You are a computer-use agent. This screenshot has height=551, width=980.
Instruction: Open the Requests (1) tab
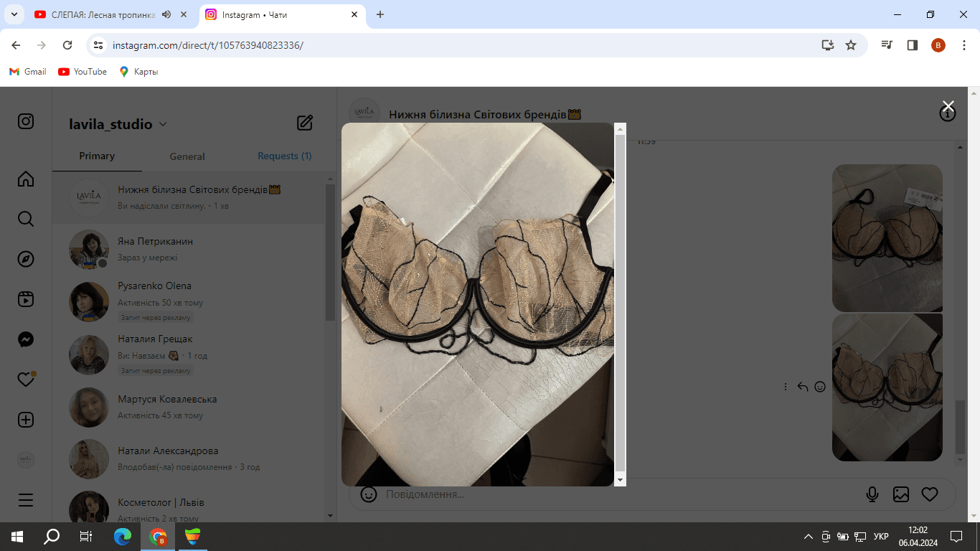(x=284, y=156)
